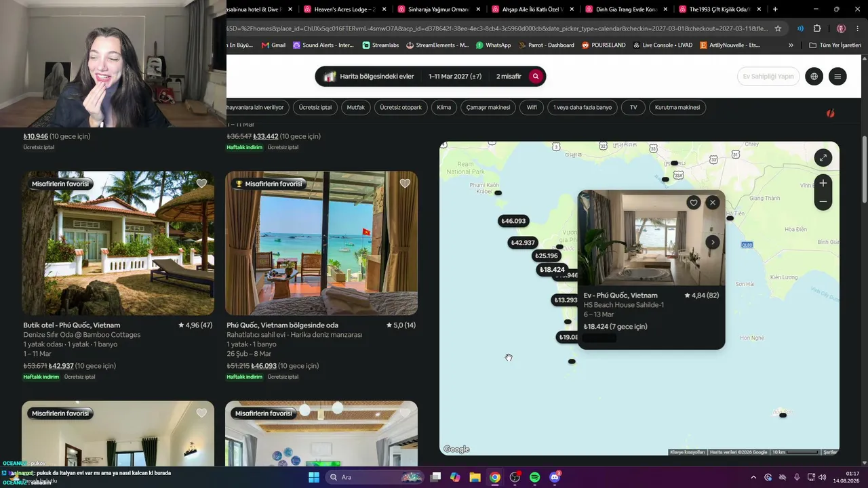Image resolution: width=868 pixels, height=488 pixels.
Task: Open a new browser tab
Action: [x=775, y=9]
